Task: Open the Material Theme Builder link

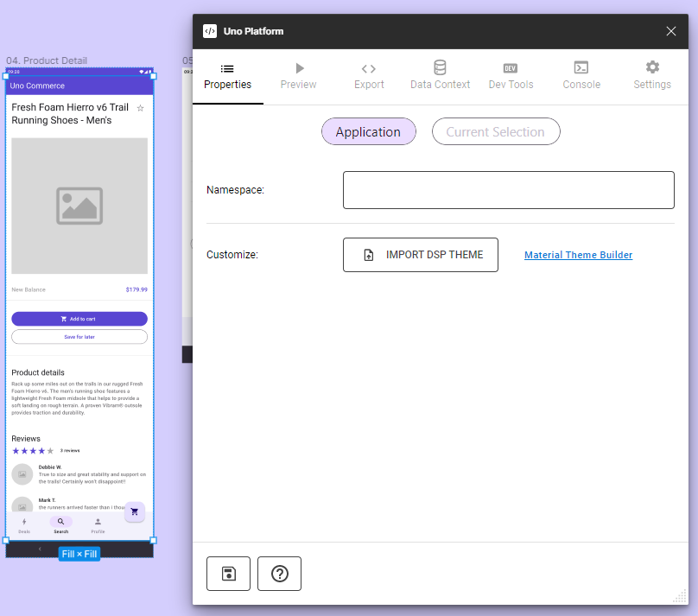Action: tap(578, 255)
